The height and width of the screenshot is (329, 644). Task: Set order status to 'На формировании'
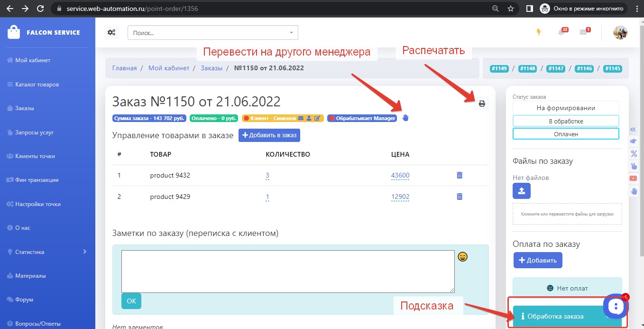pyautogui.click(x=565, y=108)
